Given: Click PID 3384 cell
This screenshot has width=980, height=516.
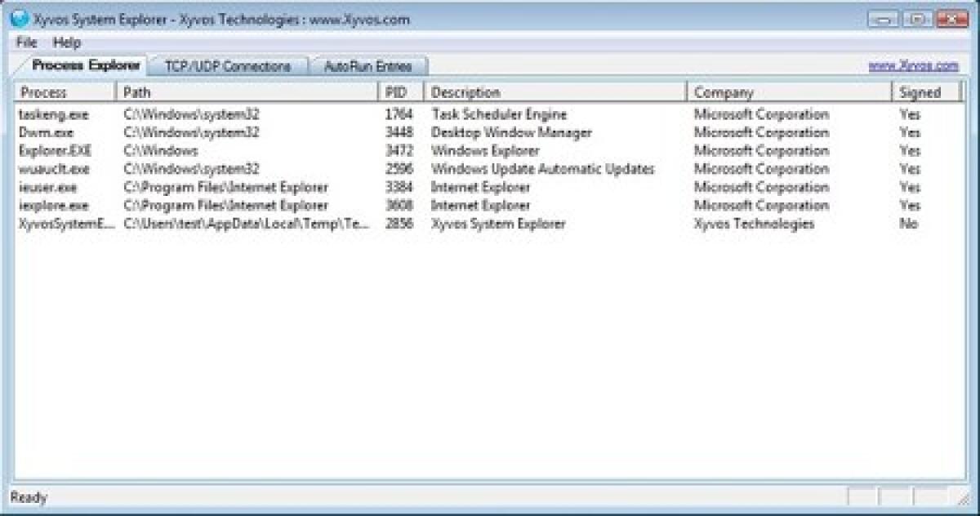Looking at the screenshot, I should click(x=399, y=187).
